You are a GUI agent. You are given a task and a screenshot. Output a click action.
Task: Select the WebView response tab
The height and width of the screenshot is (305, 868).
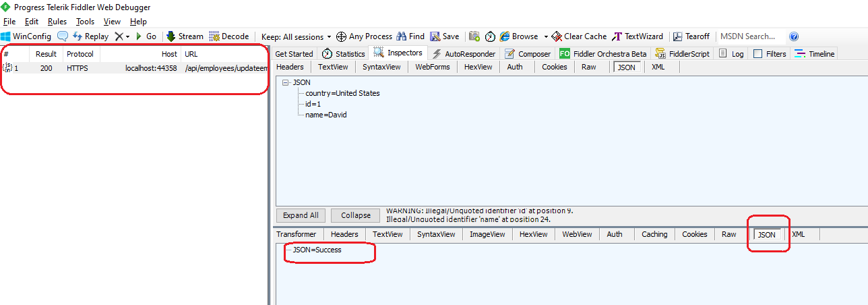tap(577, 234)
